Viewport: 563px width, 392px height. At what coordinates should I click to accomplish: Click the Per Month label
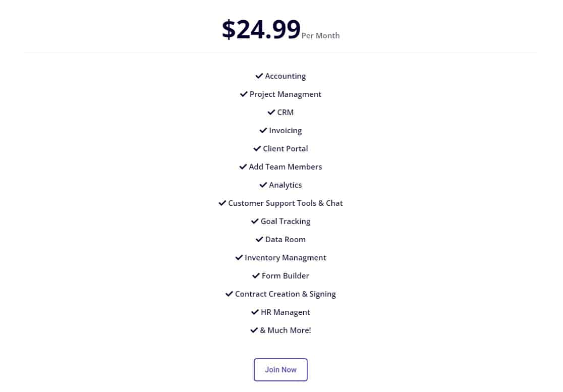[320, 36]
